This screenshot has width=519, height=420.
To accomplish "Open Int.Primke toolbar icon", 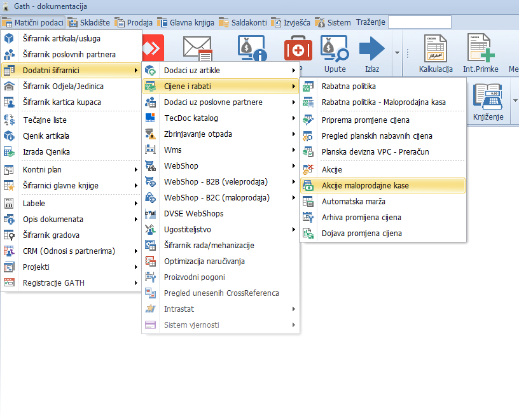I will pos(480,50).
